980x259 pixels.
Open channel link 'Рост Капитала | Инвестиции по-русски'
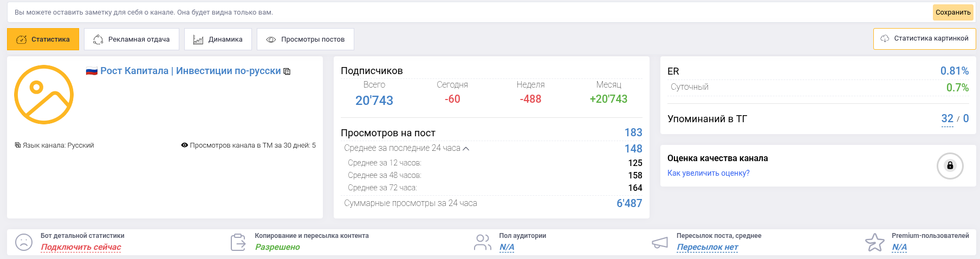tap(190, 71)
